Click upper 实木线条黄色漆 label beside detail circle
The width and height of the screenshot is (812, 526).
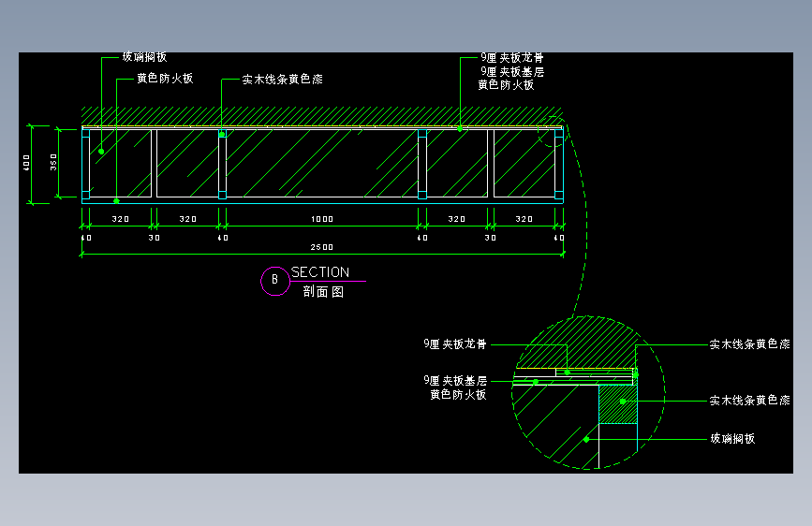pos(749,344)
